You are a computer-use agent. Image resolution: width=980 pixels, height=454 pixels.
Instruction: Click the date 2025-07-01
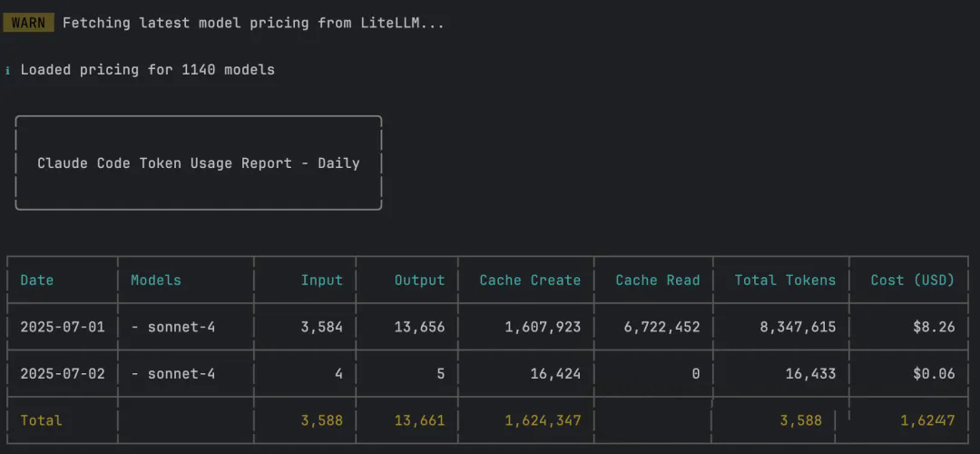coord(63,327)
